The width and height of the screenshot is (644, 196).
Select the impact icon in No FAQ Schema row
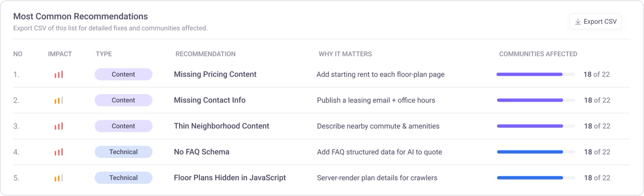click(x=59, y=152)
